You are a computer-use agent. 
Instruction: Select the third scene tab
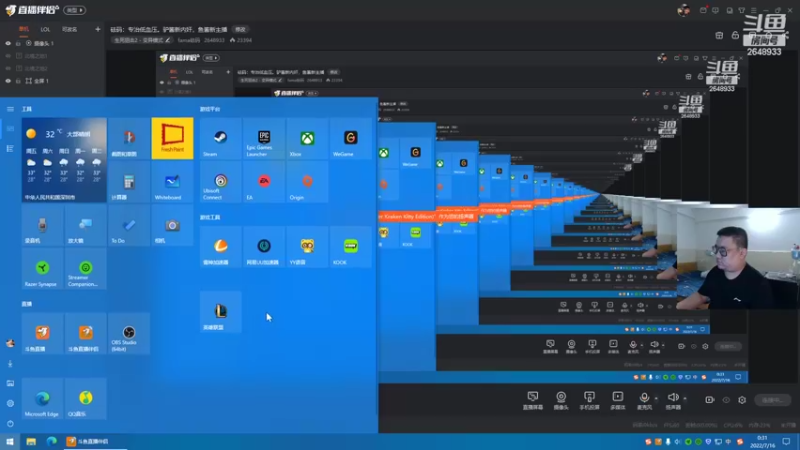69,30
